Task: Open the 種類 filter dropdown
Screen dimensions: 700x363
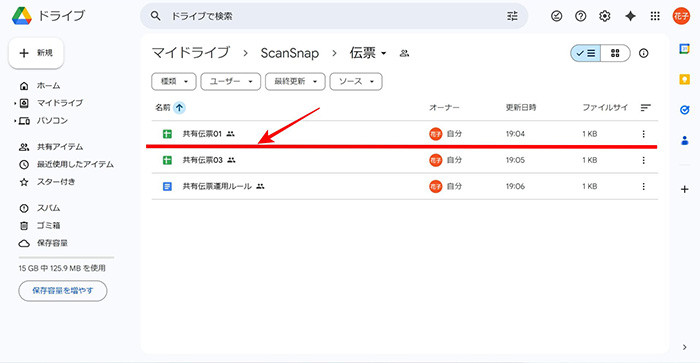Action: [174, 81]
